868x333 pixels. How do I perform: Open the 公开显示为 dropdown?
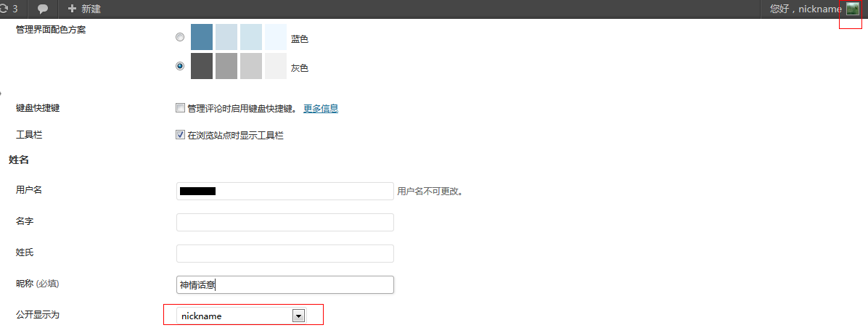[242, 316]
